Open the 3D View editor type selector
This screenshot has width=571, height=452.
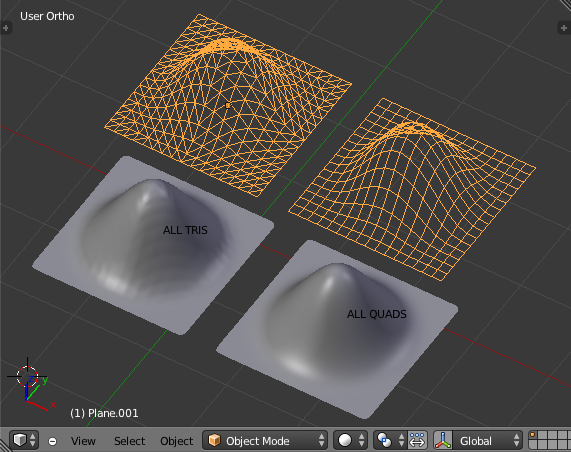pos(24,440)
